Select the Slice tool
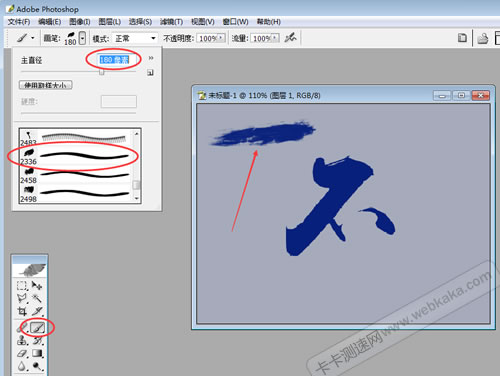Screen dimensions: 500x376 coord(37,311)
